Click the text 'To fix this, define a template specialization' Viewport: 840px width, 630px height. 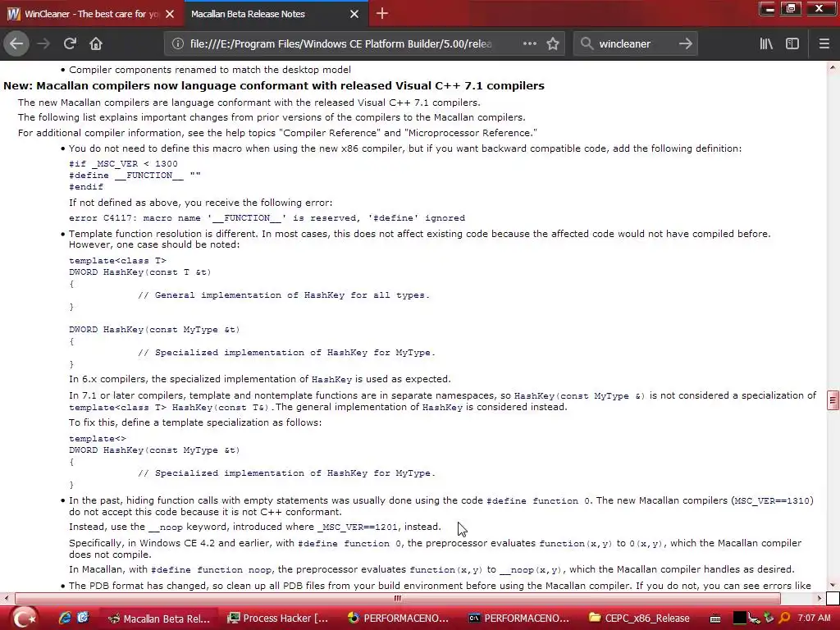click(195, 422)
